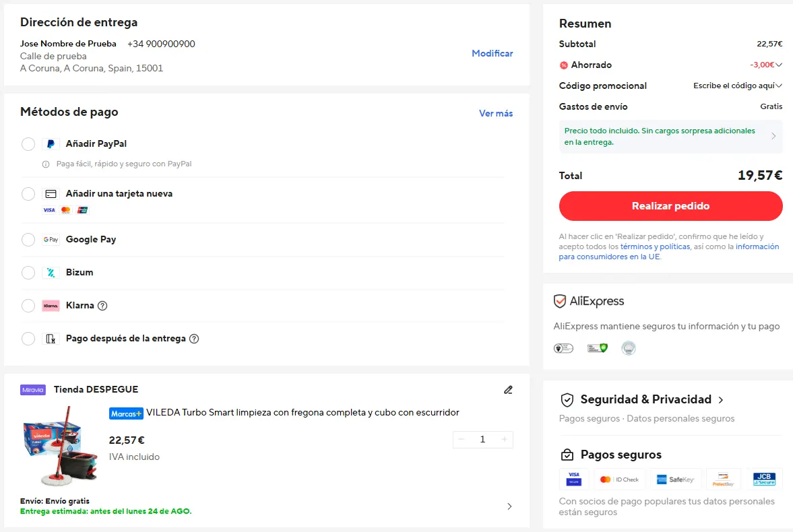The height and width of the screenshot is (532, 793).
Task: Open the Precio todo incluido info chevron
Action: [x=773, y=136]
